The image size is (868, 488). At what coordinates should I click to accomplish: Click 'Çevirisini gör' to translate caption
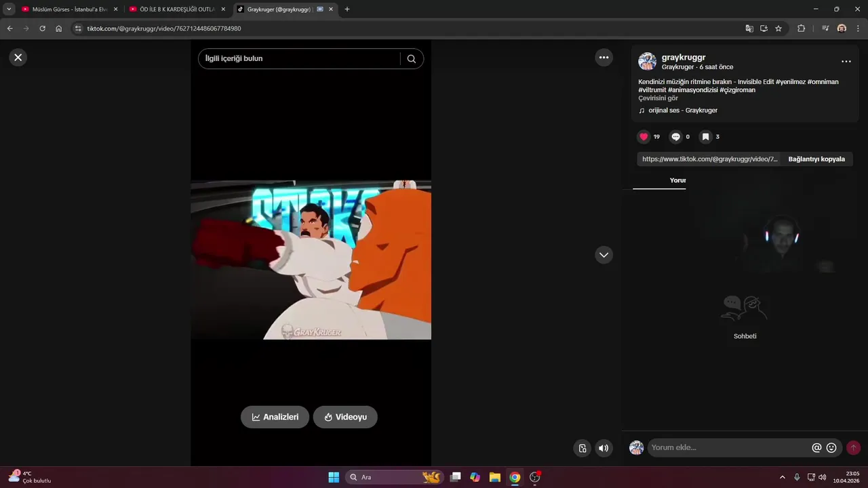(x=658, y=98)
